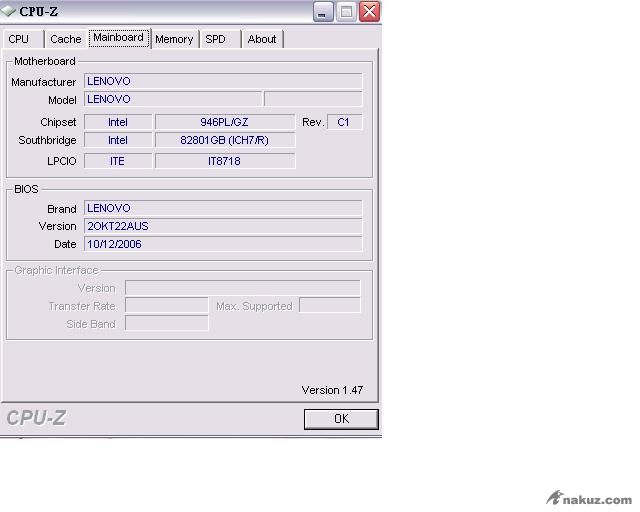Click the Manufacturer label
The width and height of the screenshot is (640, 512).
[x=44, y=82]
